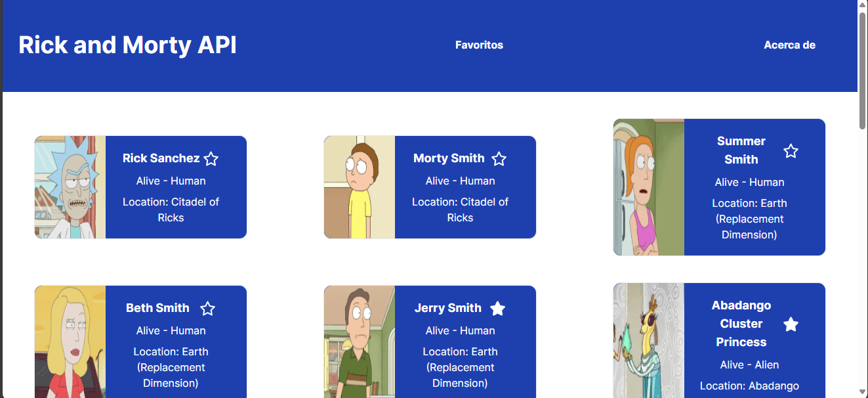Click Jerry Smith's character image
The height and width of the screenshot is (398, 868).
pos(360,342)
